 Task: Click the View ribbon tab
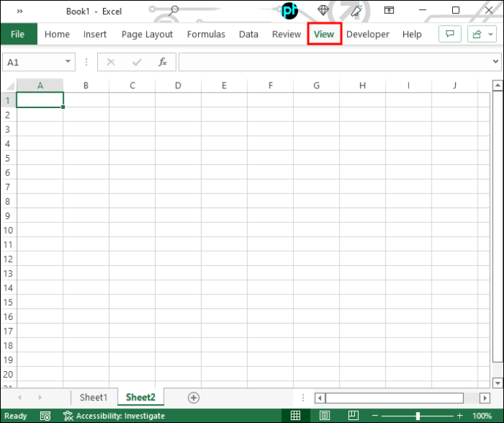click(x=324, y=34)
